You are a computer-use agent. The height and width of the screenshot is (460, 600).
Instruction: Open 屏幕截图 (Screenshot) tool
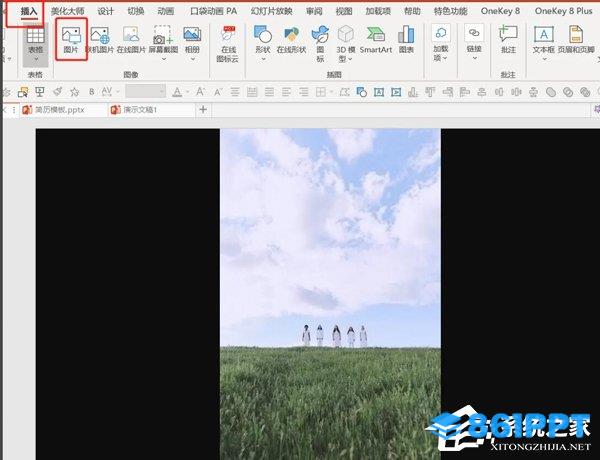pos(163,38)
